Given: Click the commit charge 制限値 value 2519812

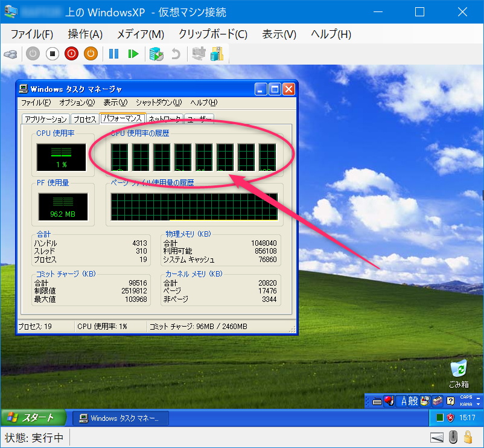Looking at the screenshot, I should point(134,291).
